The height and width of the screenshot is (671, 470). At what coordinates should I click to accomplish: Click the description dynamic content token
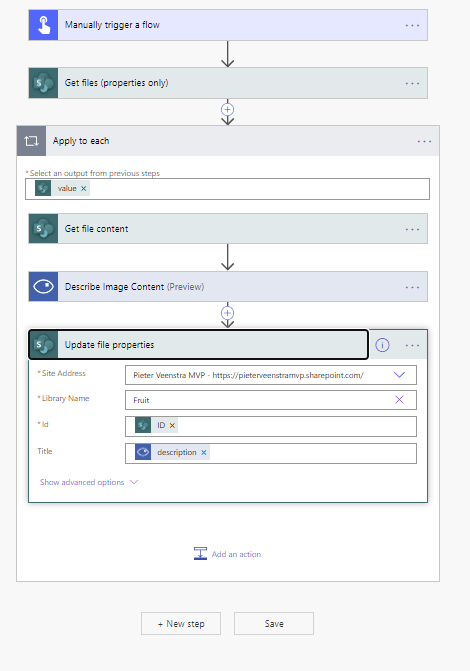tap(172, 452)
